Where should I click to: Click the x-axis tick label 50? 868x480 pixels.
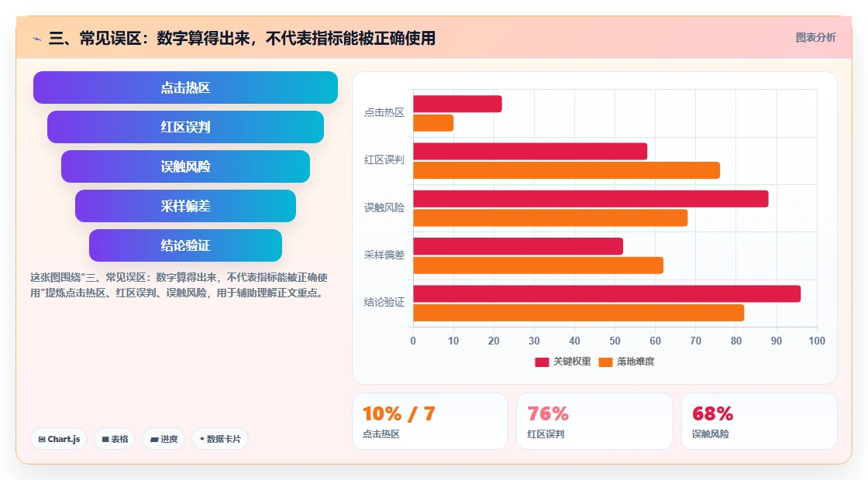615,341
